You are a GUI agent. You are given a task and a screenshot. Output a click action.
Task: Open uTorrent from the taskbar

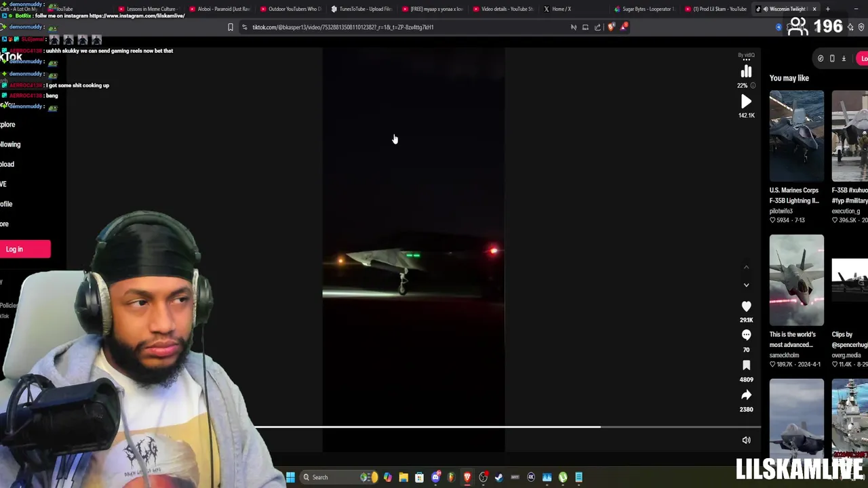point(563,477)
